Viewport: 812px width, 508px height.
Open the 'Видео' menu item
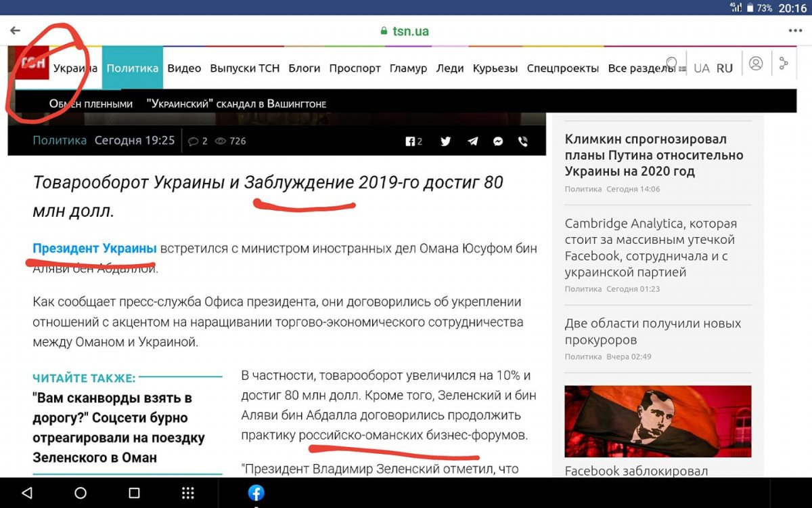(x=184, y=68)
